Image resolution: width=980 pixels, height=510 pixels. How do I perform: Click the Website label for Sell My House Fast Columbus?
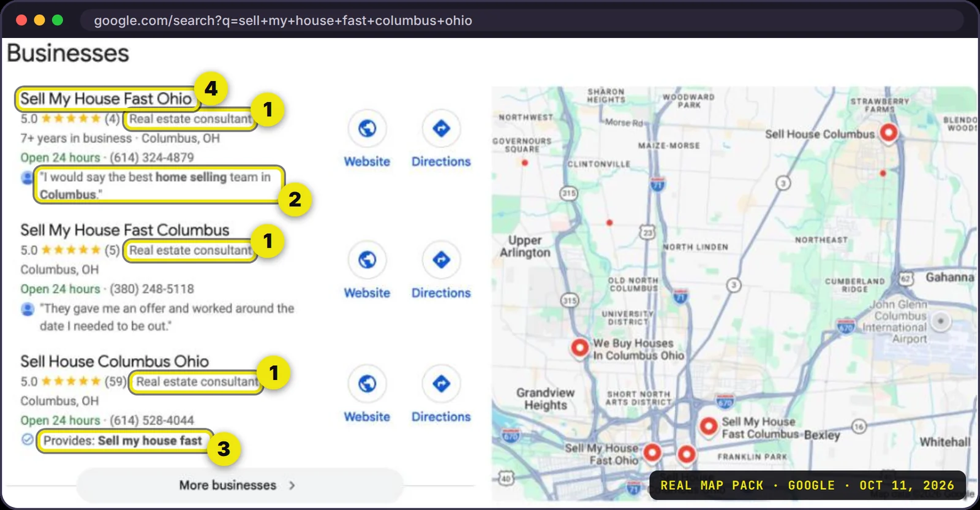(367, 293)
